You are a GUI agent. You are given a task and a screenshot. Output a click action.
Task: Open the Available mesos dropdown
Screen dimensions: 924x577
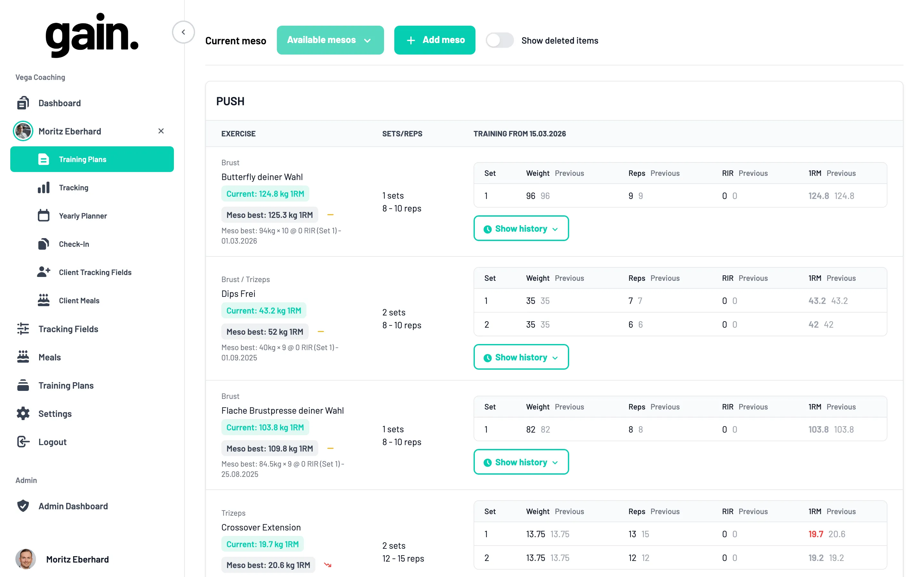[x=330, y=40]
